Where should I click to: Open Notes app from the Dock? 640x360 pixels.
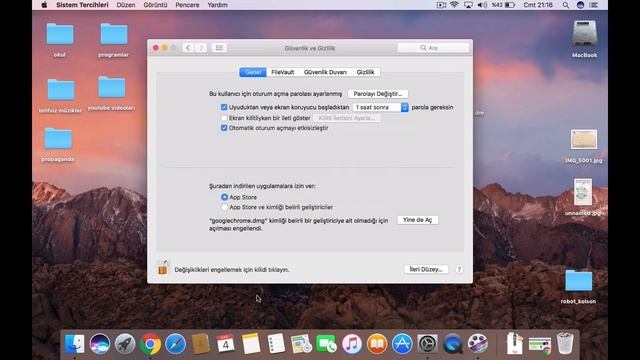tap(251, 344)
